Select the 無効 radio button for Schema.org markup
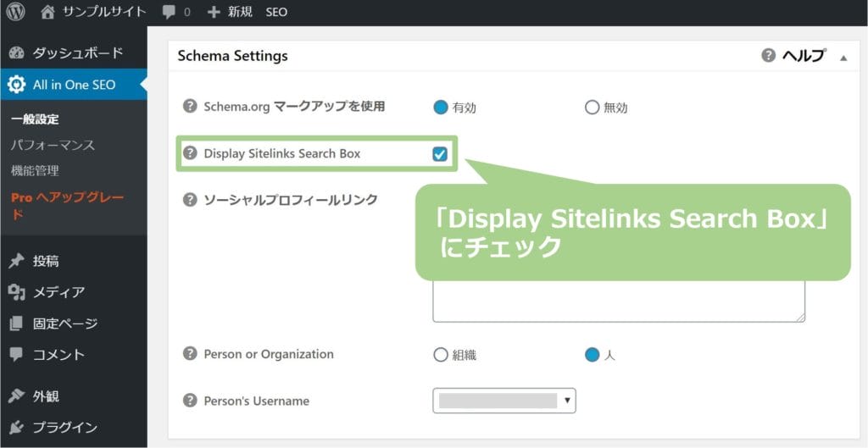 592,108
